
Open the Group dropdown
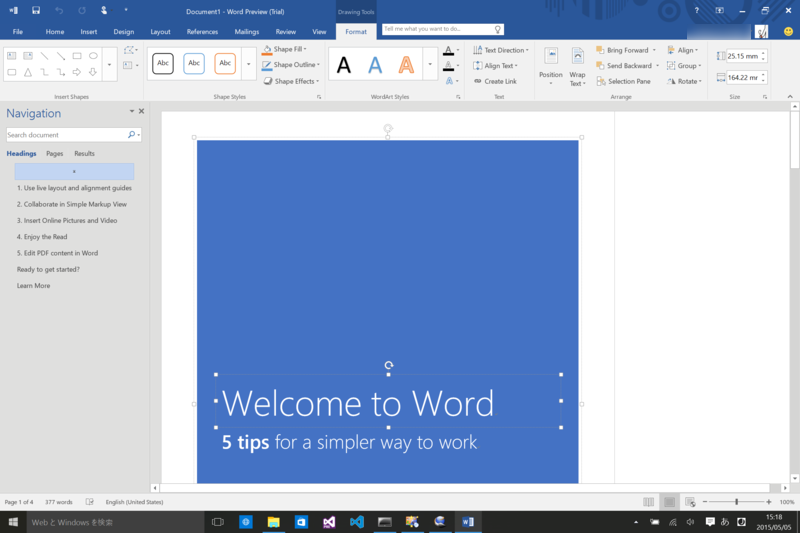coord(684,66)
